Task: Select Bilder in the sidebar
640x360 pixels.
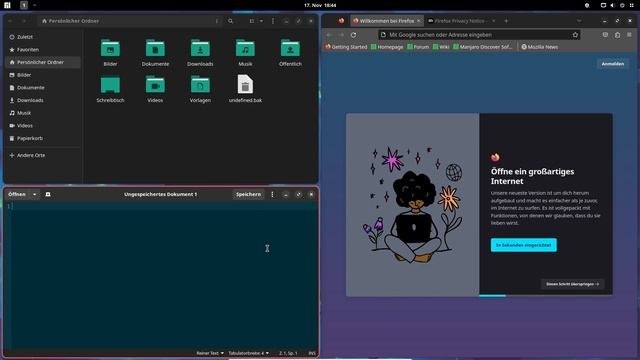Action: click(x=42, y=75)
